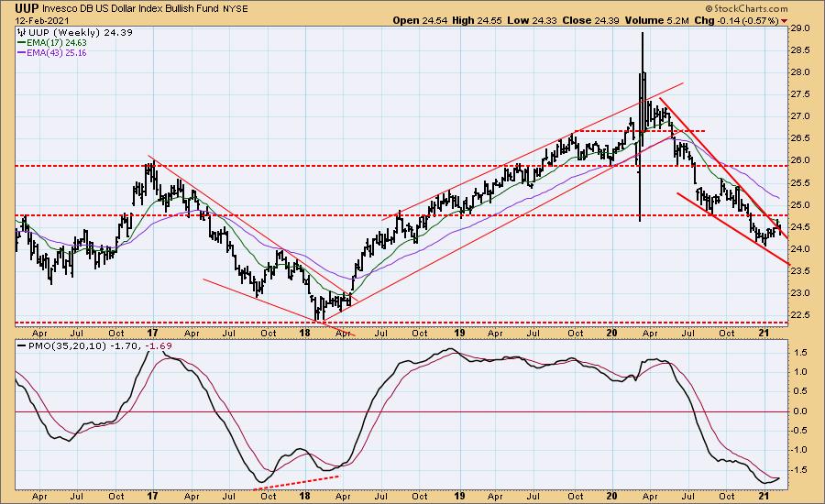This screenshot has width=825, height=504.
Task: Click the 24.5 price axis label
Action: [x=800, y=226]
